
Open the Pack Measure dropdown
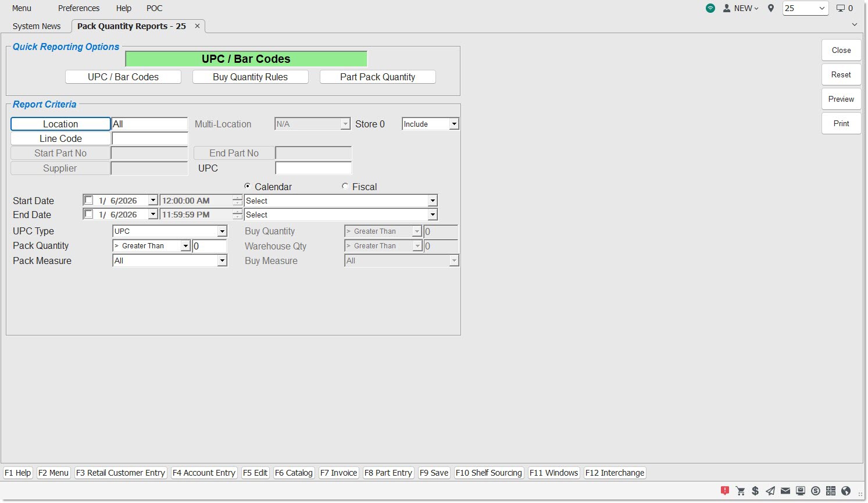point(222,261)
